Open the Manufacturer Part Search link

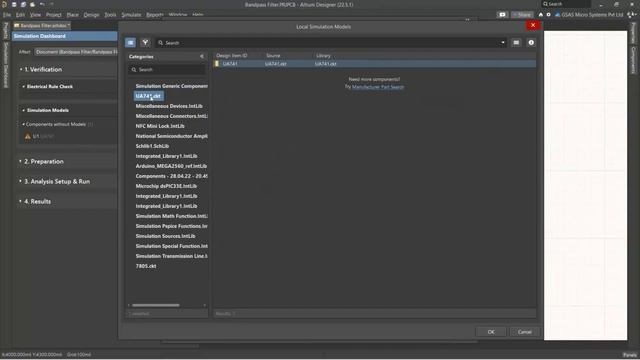coord(378,87)
